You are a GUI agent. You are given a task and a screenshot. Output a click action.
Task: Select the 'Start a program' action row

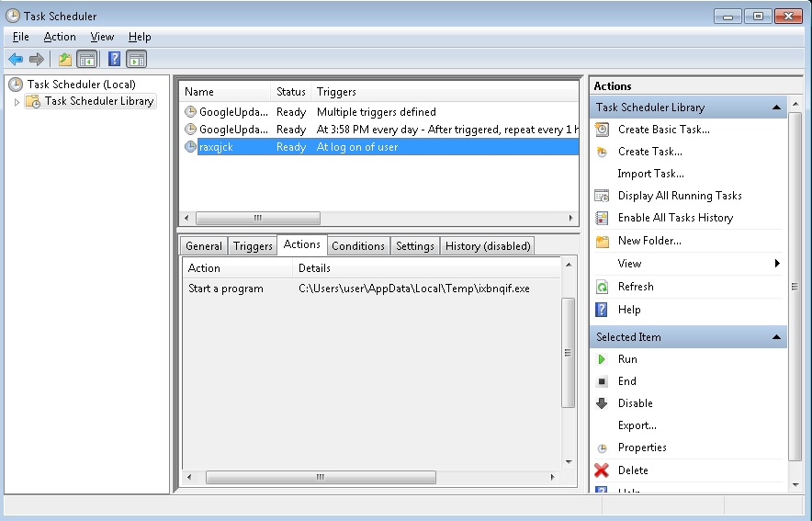(x=372, y=289)
